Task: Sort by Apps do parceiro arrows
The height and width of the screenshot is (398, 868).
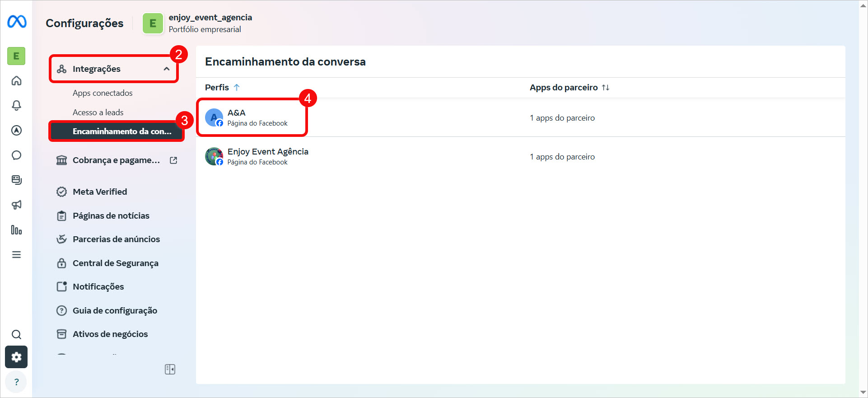Action: pos(606,88)
